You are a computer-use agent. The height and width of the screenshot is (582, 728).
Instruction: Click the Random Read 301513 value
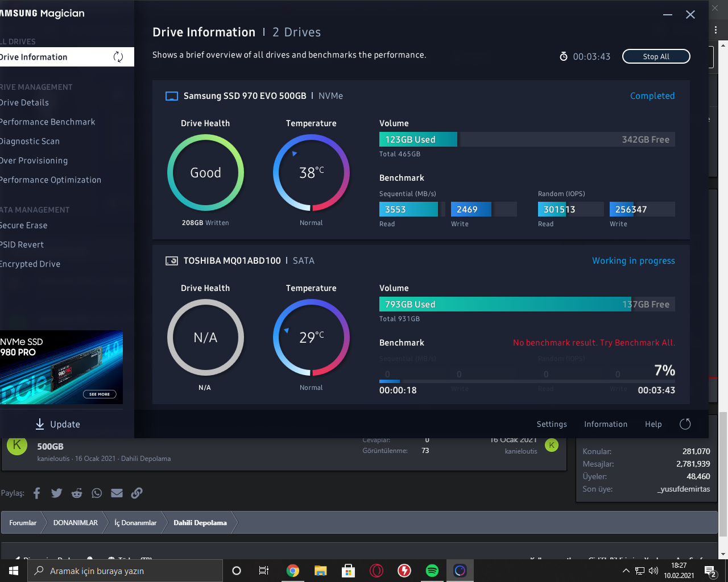tap(559, 209)
